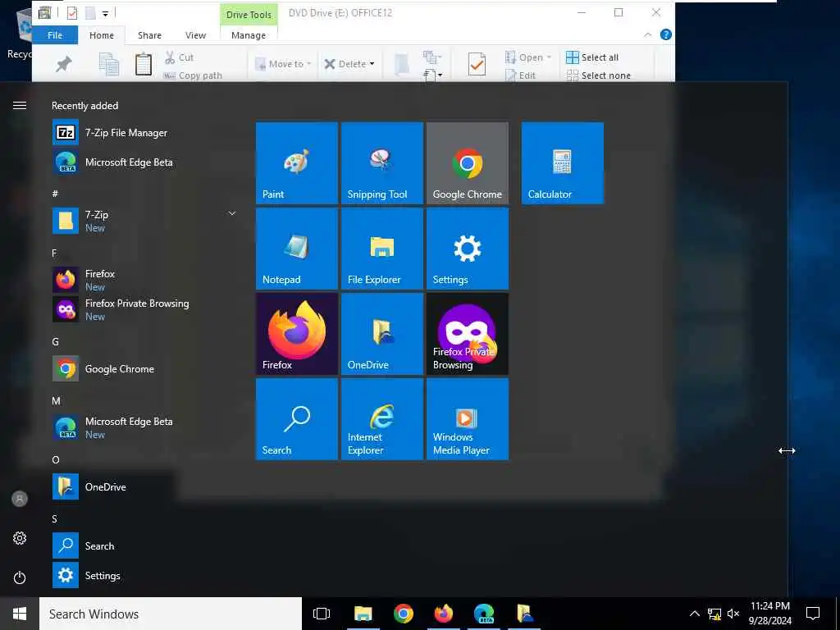Click Cut in the Explorer ribbon
The height and width of the screenshot is (630, 840).
pyautogui.click(x=180, y=57)
